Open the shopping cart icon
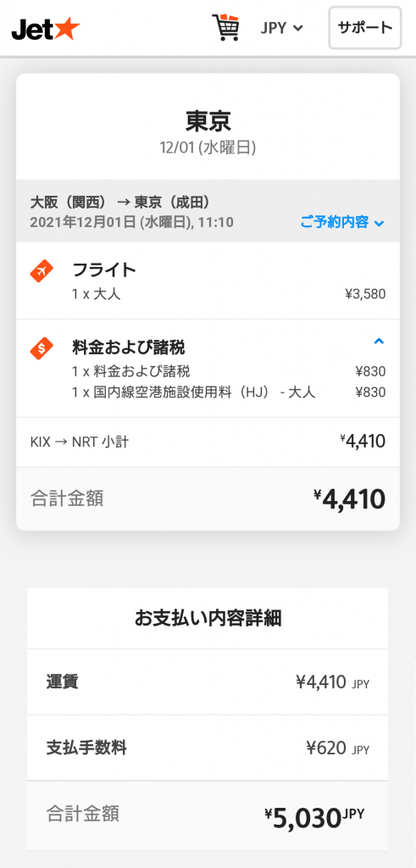 pos(225,28)
